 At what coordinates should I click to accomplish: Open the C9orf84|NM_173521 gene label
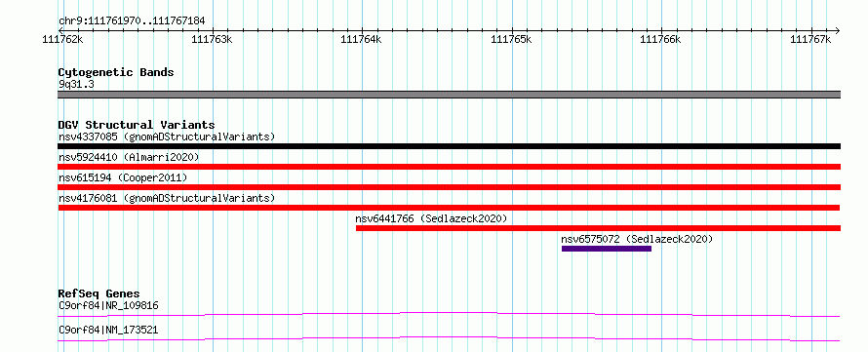click(108, 330)
